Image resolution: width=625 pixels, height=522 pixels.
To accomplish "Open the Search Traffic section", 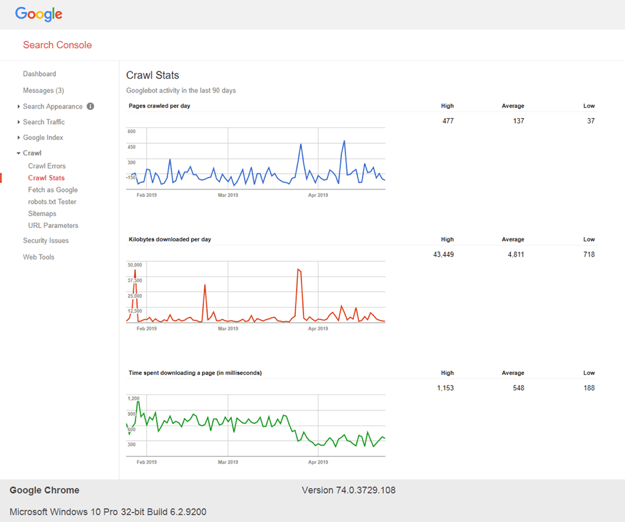I will coord(44,122).
